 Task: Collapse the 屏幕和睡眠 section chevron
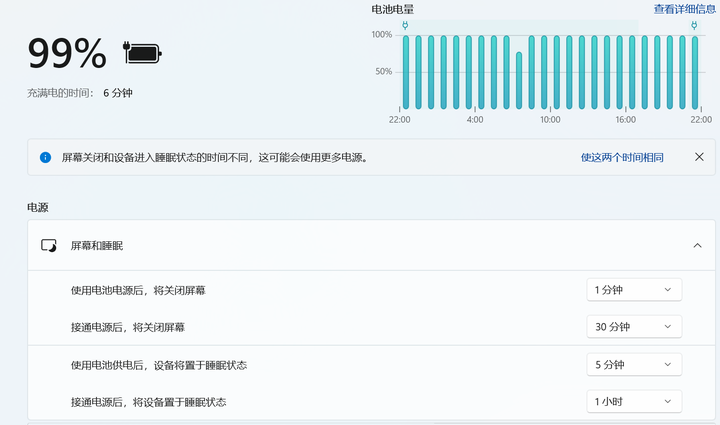(697, 246)
